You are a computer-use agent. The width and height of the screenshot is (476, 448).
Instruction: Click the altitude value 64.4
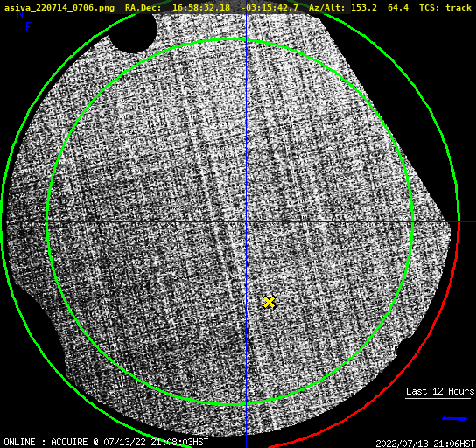(398, 7)
